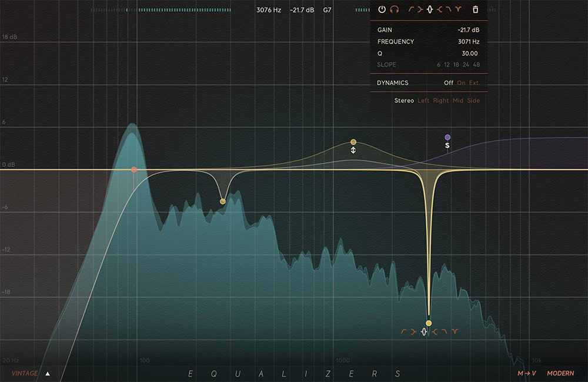The width and height of the screenshot is (588, 382).
Task: Select the Mid channel placement
Action: pyautogui.click(x=459, y=100)
